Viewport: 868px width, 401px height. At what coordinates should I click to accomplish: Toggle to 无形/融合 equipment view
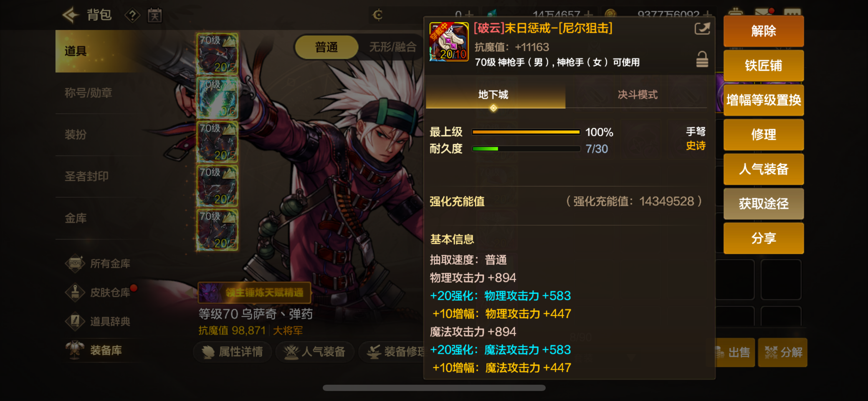point(392,47)
